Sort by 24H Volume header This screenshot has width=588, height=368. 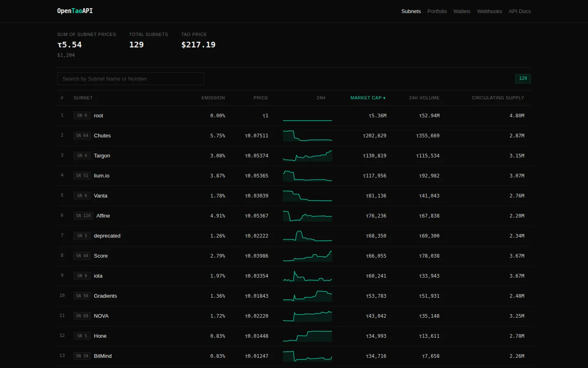[x=424, y=98]
